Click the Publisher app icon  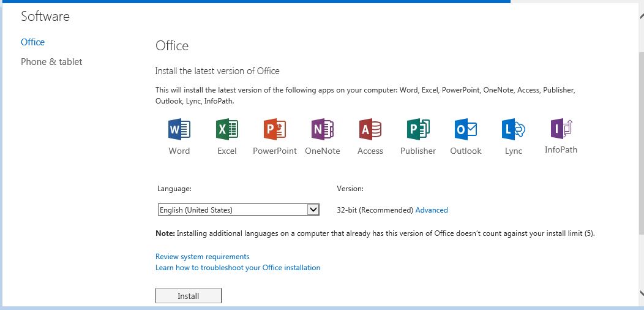pos(417,129)
